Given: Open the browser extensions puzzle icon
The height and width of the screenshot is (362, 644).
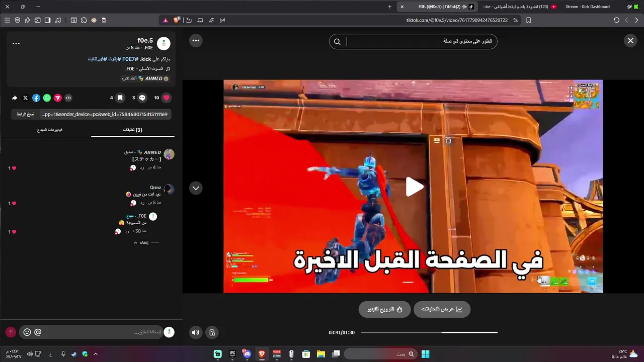Looking at the screenshot, I should click(x=84, y=20).
